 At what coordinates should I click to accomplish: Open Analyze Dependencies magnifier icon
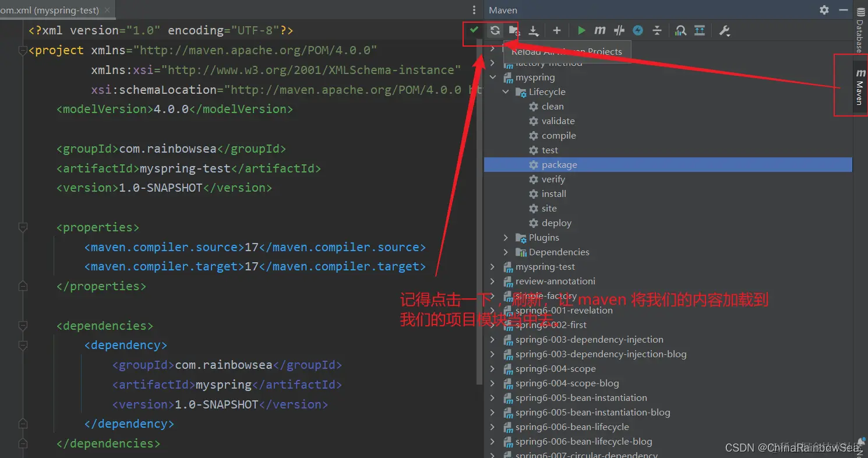(x=680, y=30)
